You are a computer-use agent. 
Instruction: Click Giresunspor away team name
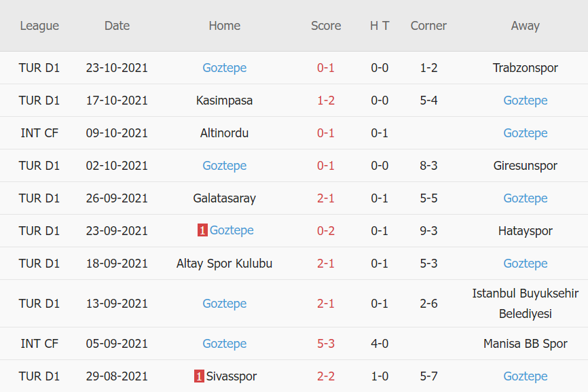(x=525, y=166)
